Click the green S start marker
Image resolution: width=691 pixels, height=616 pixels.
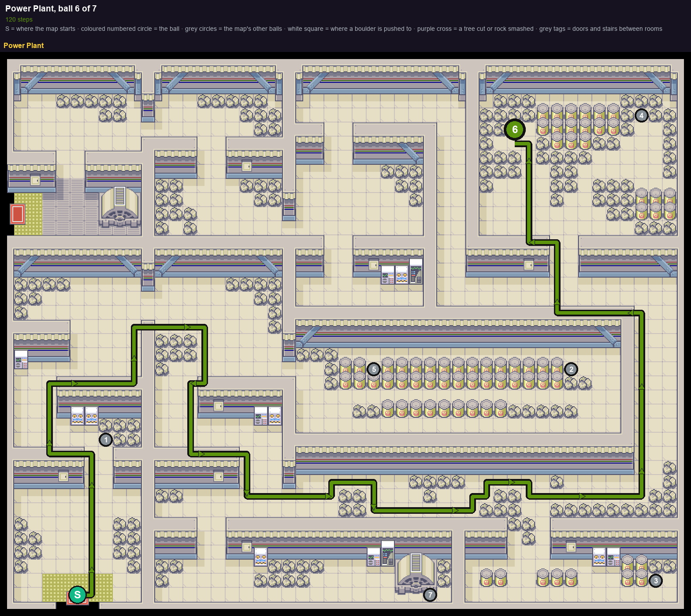(x=78, y=595)
